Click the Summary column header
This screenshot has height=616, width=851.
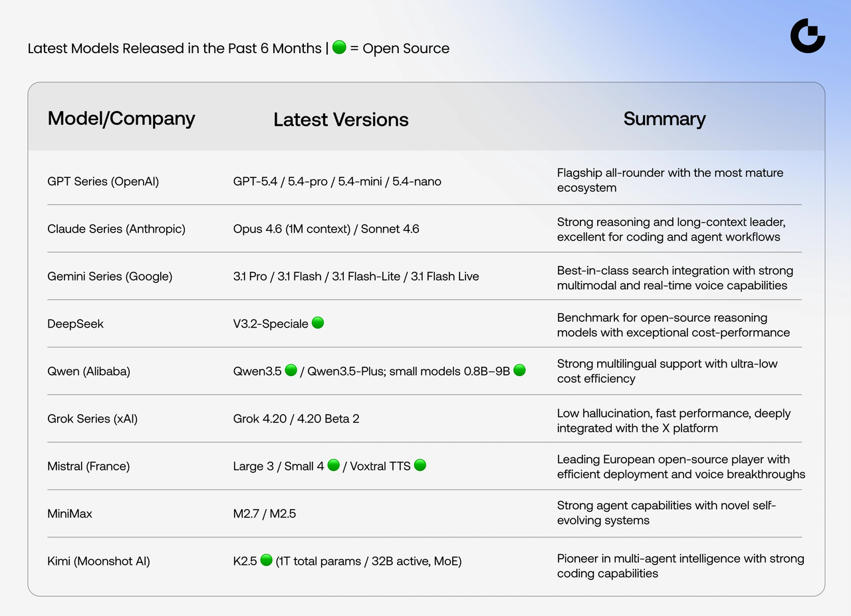pos(664,119)
